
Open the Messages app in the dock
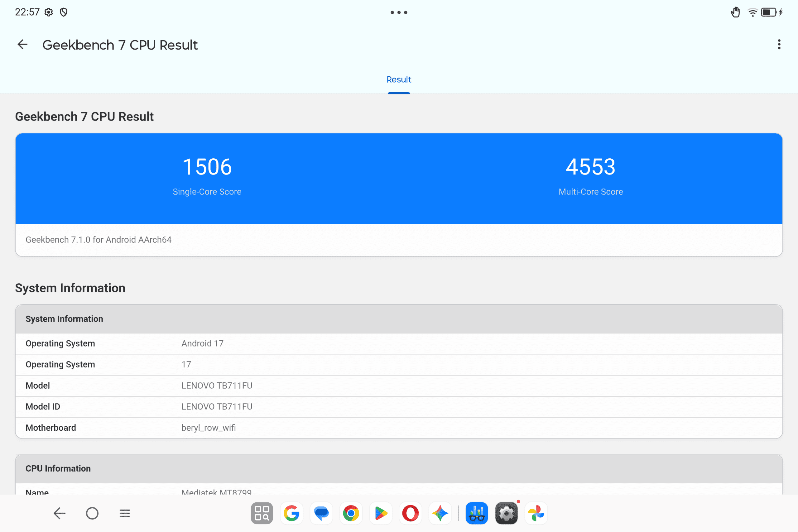coord(321,513)
